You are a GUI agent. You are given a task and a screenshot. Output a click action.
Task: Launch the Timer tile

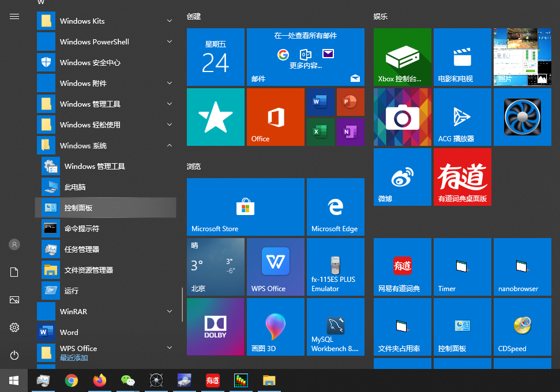[463, 267]
